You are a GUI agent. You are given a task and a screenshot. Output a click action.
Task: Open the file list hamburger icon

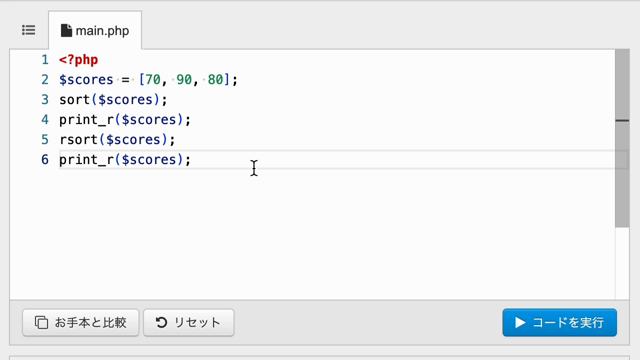[29, 30]
